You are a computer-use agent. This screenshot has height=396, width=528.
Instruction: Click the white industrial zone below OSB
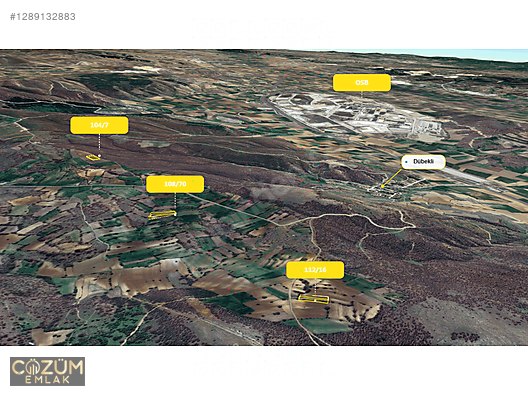pos(357,114)
